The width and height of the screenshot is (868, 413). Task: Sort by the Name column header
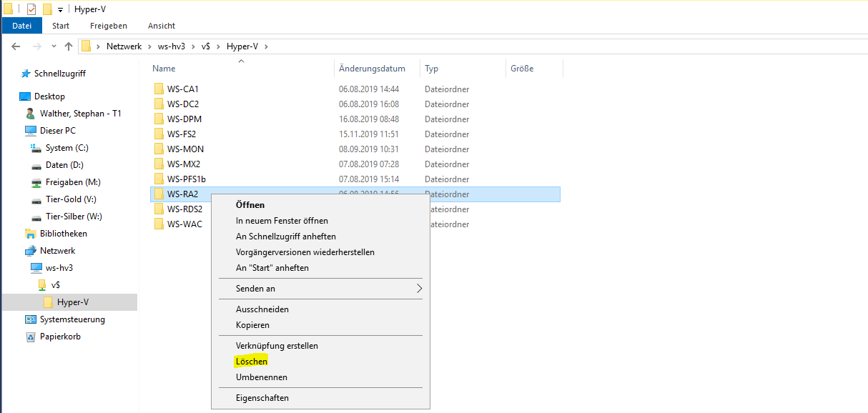[164, 69]
